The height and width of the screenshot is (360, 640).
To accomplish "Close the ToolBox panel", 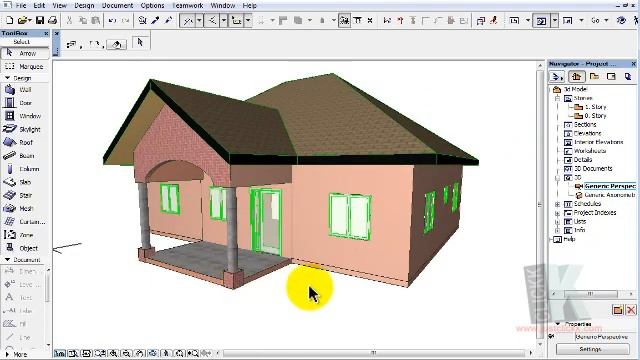I will (46, 33).
